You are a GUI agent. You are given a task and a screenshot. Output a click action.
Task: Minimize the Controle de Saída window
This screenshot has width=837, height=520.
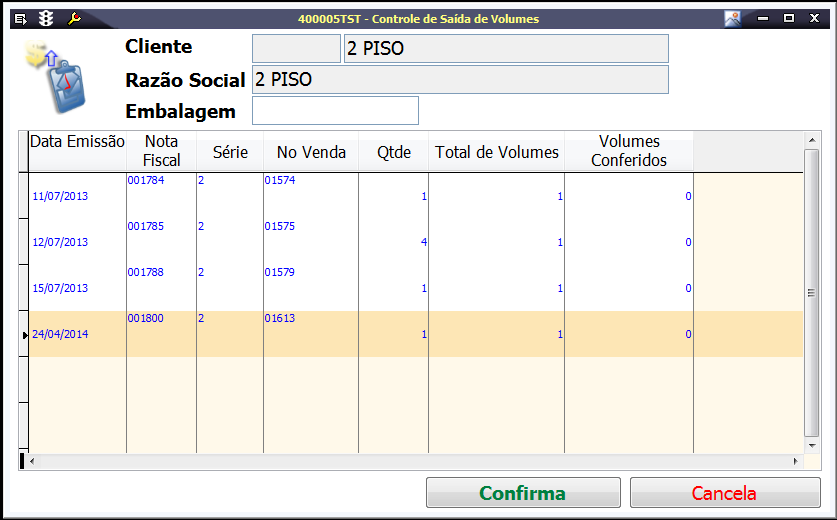pos(763,19)
